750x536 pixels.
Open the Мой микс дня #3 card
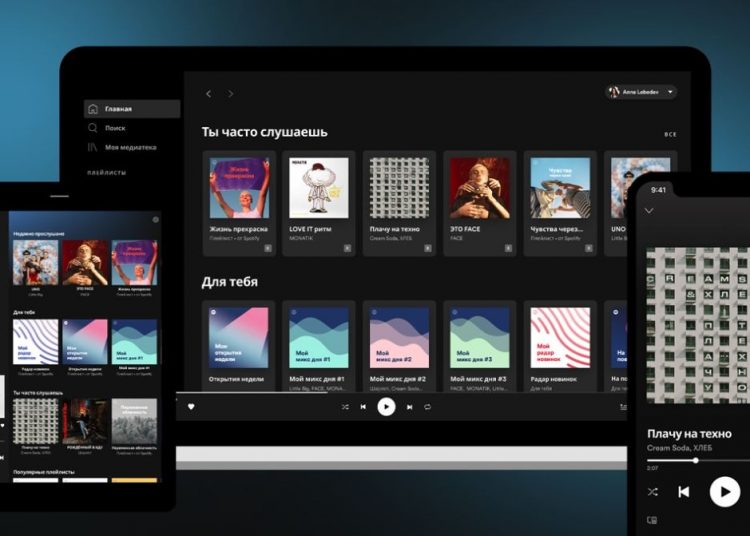point(480,346)
